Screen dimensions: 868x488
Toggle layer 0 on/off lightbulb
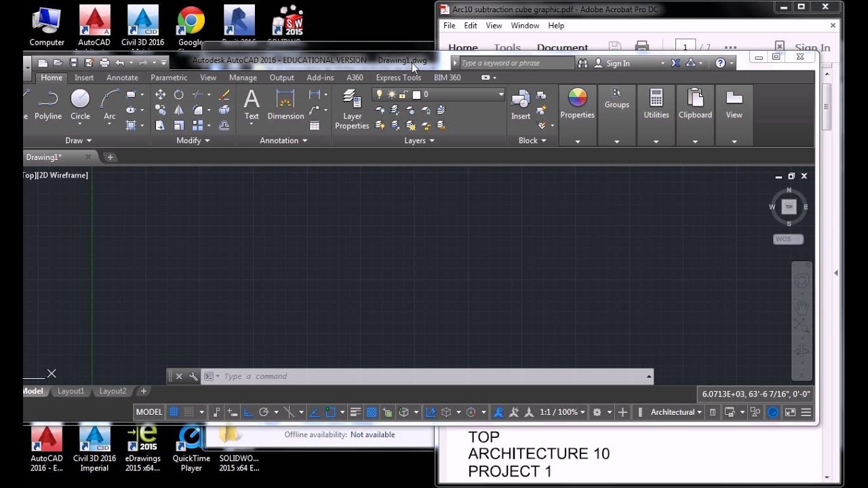[x=380, y=95]
